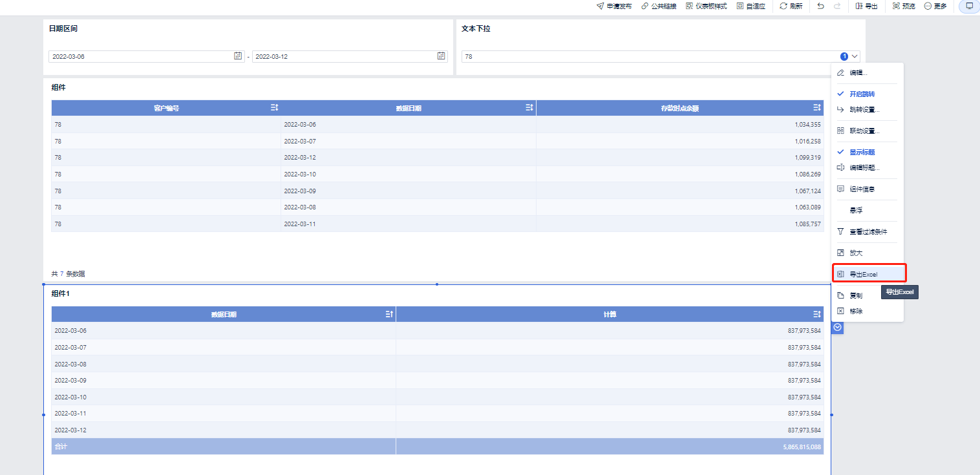
Task: Click the 文本下拉 field showing 78
Action: pos(661,56)
